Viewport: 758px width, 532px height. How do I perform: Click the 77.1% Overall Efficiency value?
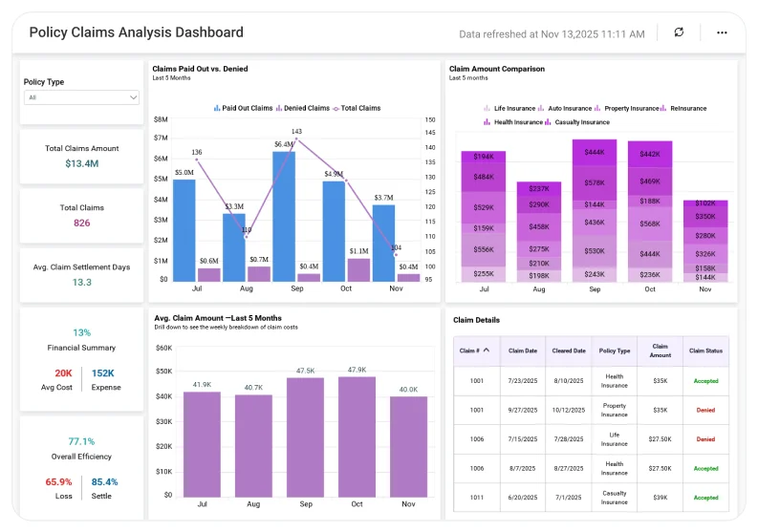[x=81, y=441]
